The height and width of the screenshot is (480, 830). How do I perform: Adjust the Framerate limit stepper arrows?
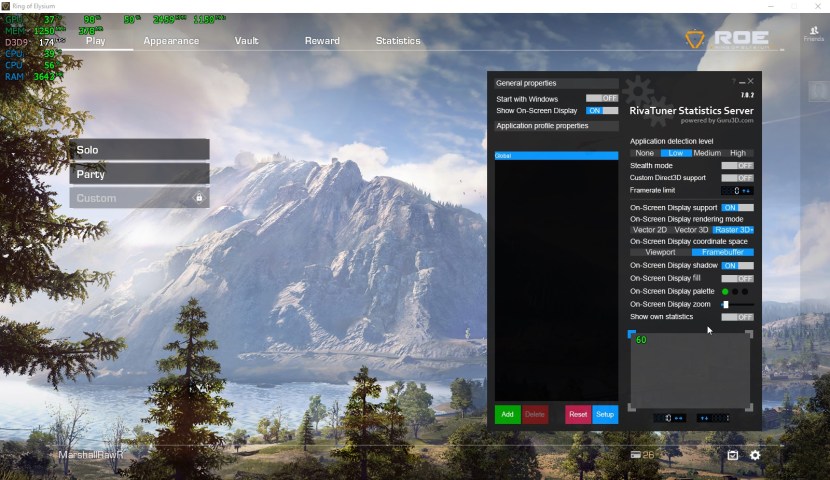click(746, 190)
